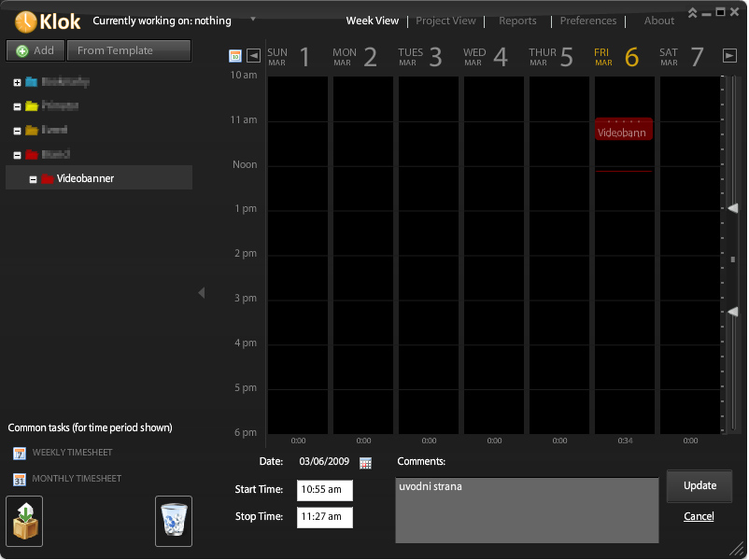Click the date value 03/06/2009
The image size is (749, 560).
pos(324,461)
